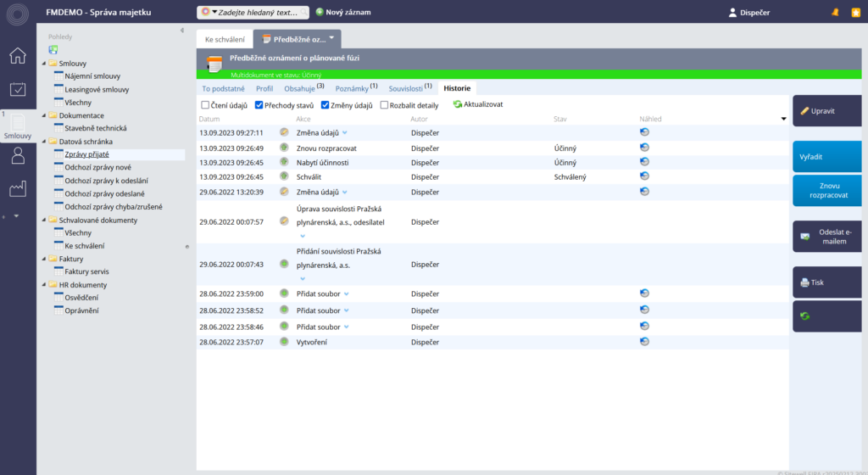Open Odchozí zprávy odeslané tree item

pos(104,193)
